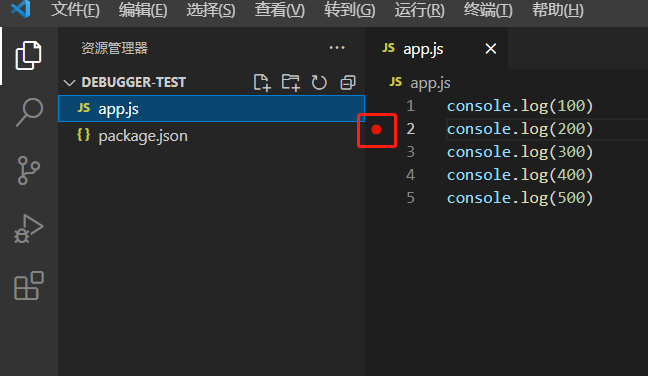Image resolution: width=648 pixels, height=376 pixels.
Task: Open the Extensions view icon
Action: point(29,286)
